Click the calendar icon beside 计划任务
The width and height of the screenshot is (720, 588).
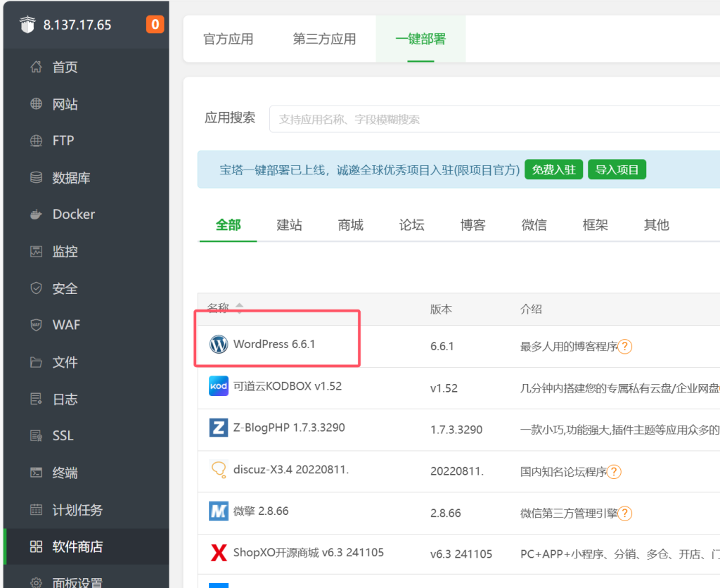(36, 509)
